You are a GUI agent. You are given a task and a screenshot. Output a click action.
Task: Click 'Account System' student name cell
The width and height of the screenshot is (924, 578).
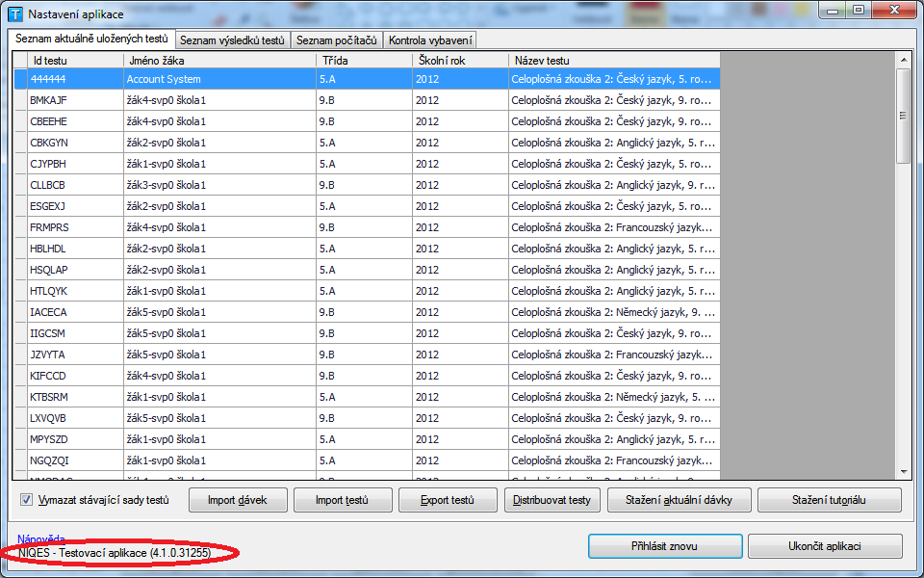tap(219, 79)
